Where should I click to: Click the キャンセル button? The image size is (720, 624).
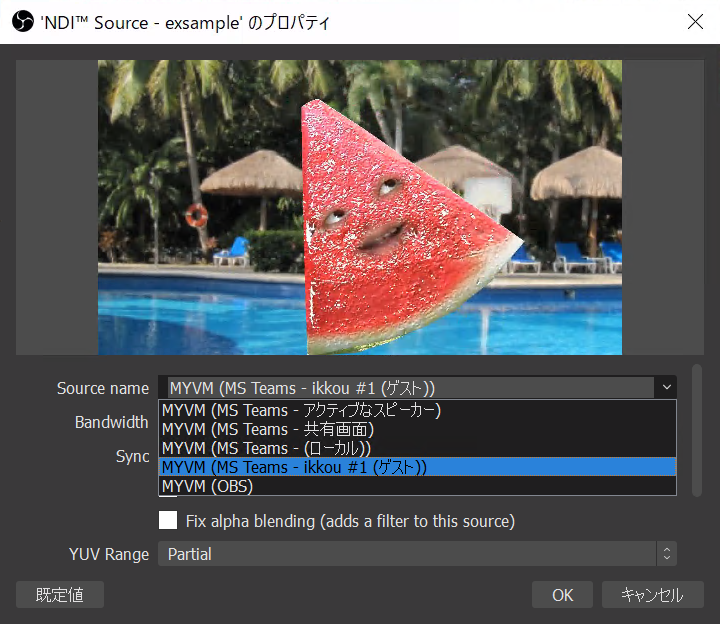pos(652,595)
